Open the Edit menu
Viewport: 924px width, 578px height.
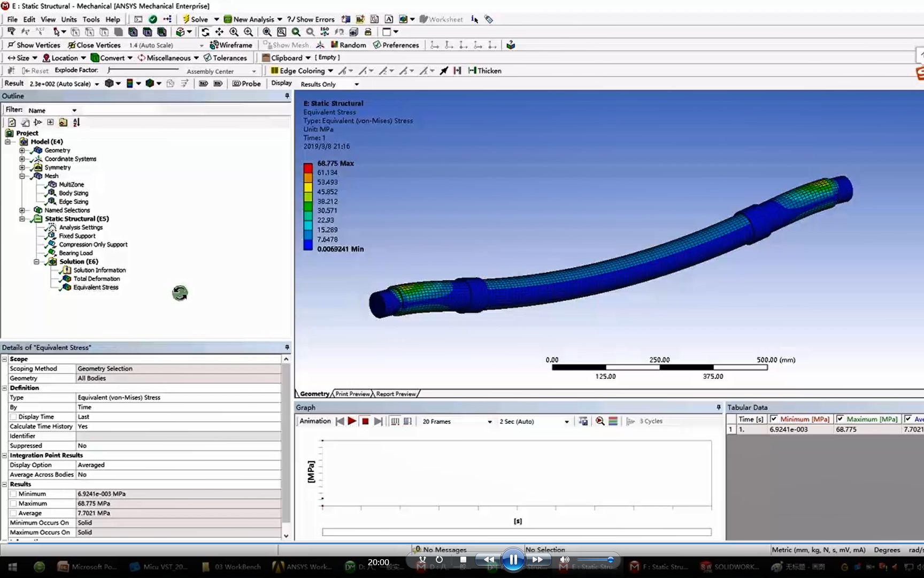tap(29, 19)
